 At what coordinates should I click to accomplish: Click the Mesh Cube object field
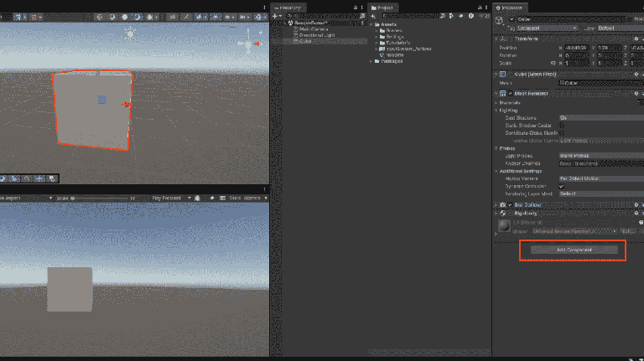pyautogui.click(x=601, y=83)
